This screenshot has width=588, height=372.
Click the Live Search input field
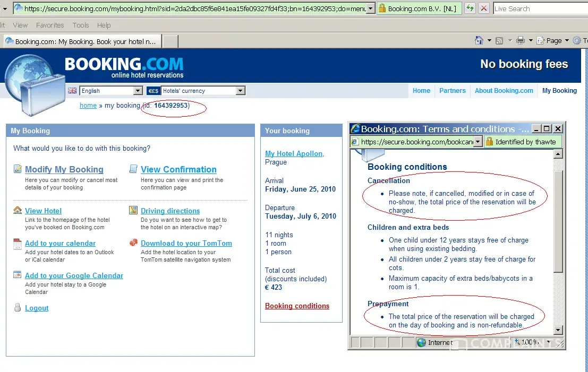click(539, 8)
